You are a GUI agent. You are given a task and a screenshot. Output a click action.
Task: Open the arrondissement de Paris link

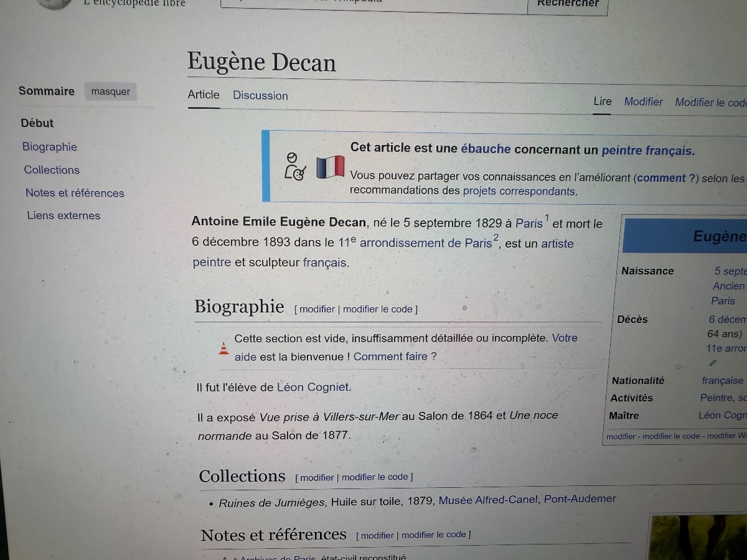[426, 243]
